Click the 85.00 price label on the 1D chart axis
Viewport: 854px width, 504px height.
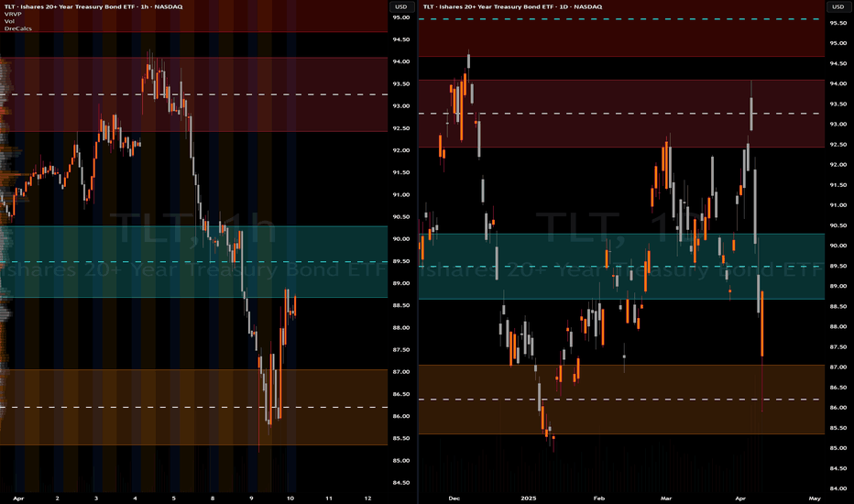click(x=838, y=448)
